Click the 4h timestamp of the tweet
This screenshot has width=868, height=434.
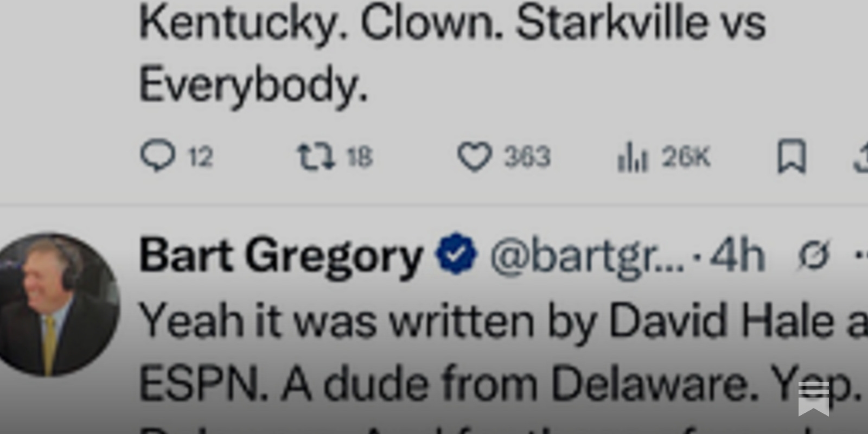pyautogui.click(x=738, y=254)
